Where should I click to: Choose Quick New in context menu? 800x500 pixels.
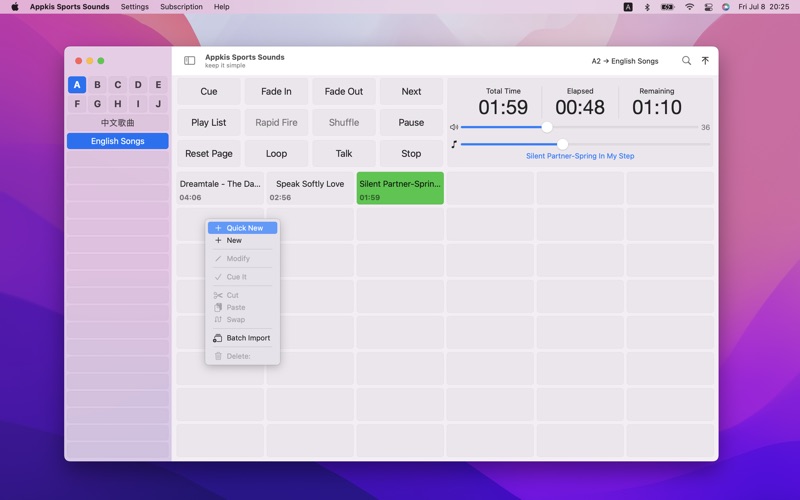pyautogui.click(x=242, y=228)
